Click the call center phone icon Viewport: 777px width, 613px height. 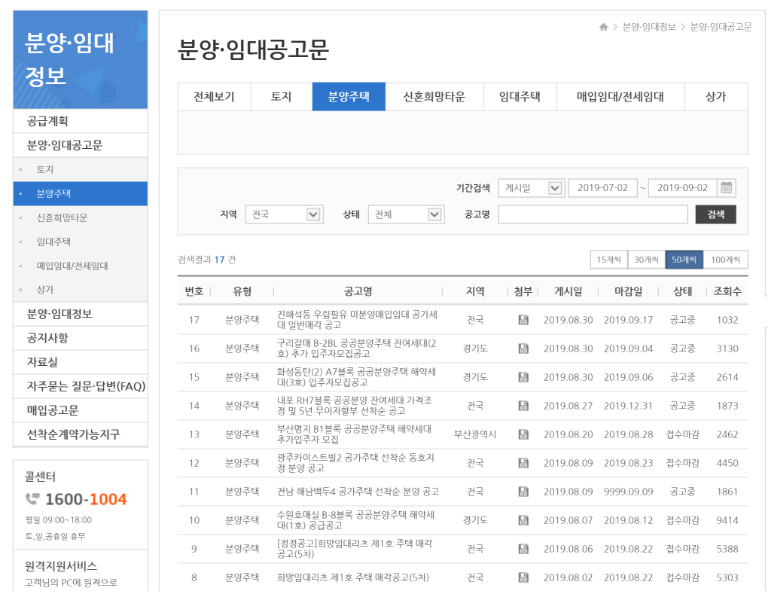tap(32, 499)
